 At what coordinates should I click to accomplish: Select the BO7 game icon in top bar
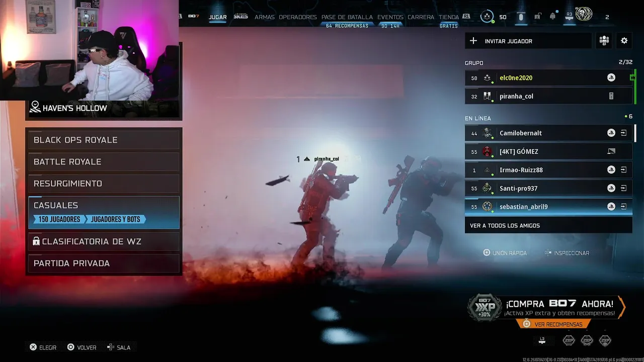[194, 17]
